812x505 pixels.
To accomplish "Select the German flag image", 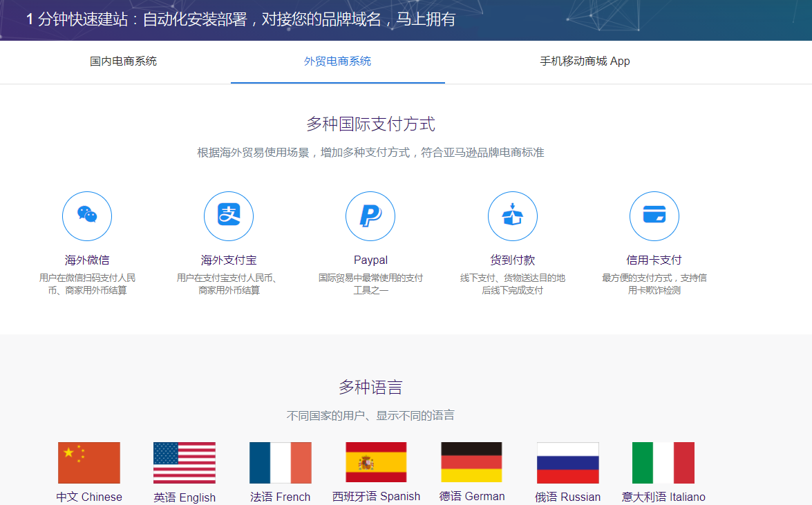I will [471, 462].
